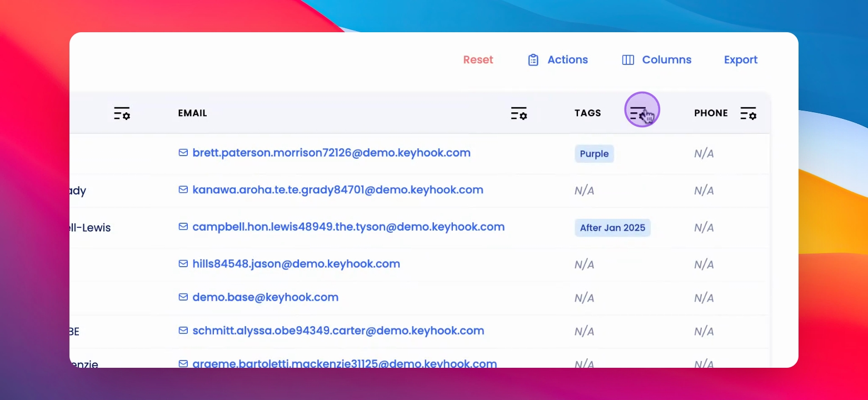Open filter settings icon left of EMAIL header
Image resolution: width=868 pixels, height=400 pixels.
(122, 113)
